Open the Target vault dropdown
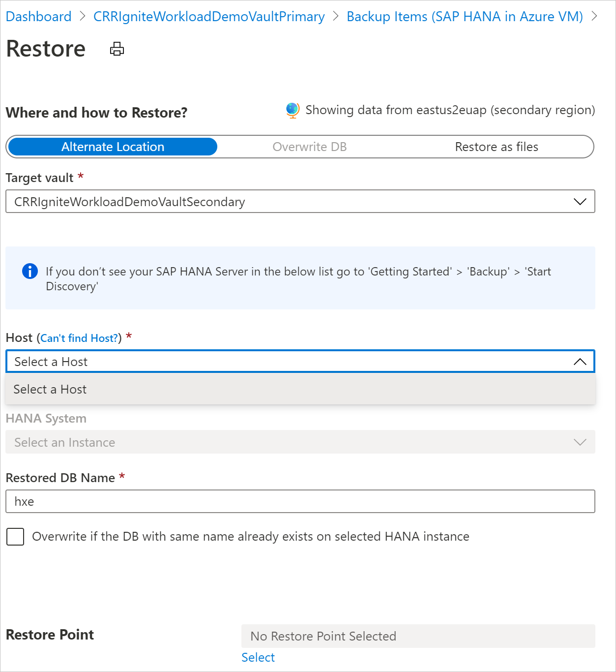Image resolution: width=616 pixels, height=672 pixels. [x=580, y=201]
